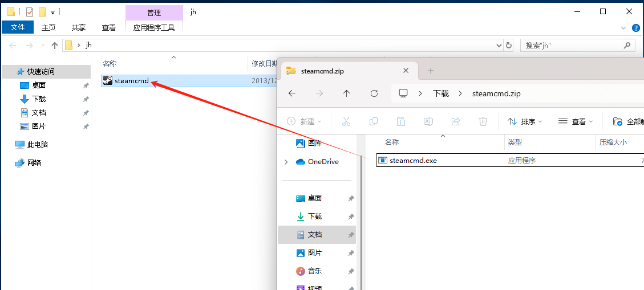Open 文档 in jh window sidebar

point(39,112)
